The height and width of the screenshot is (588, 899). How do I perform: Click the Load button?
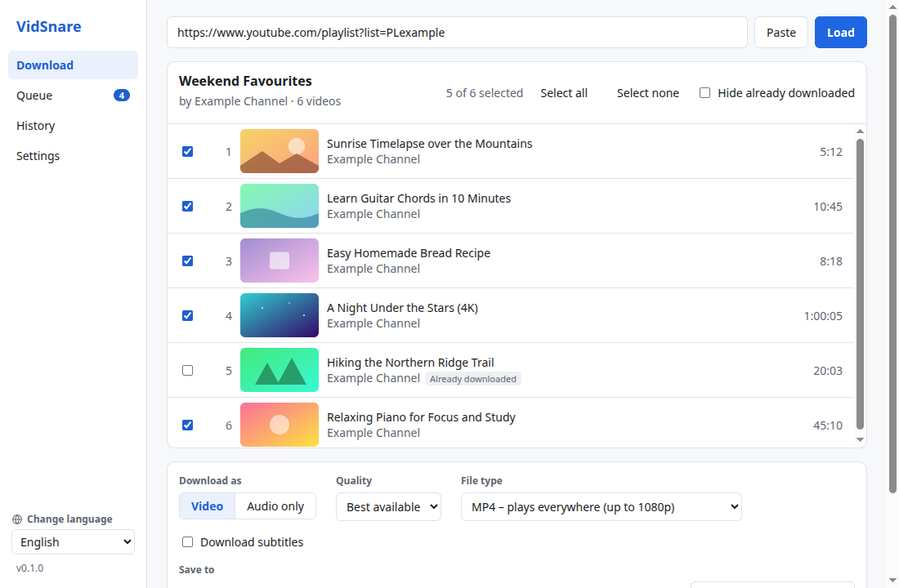pos(840,33)
